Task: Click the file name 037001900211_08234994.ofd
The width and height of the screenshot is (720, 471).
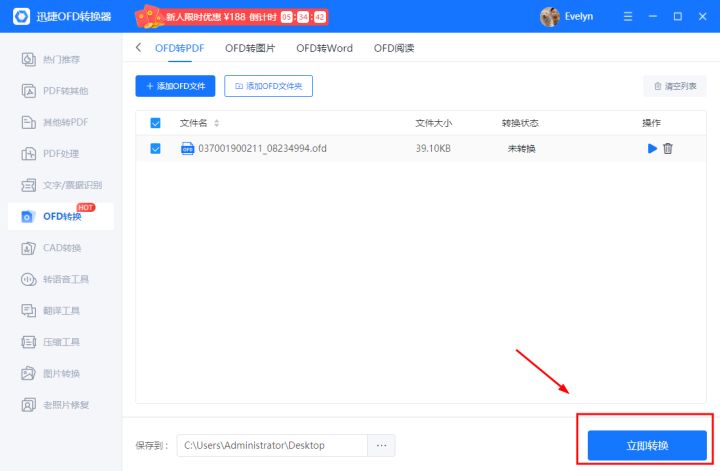Action: point(262,148)
